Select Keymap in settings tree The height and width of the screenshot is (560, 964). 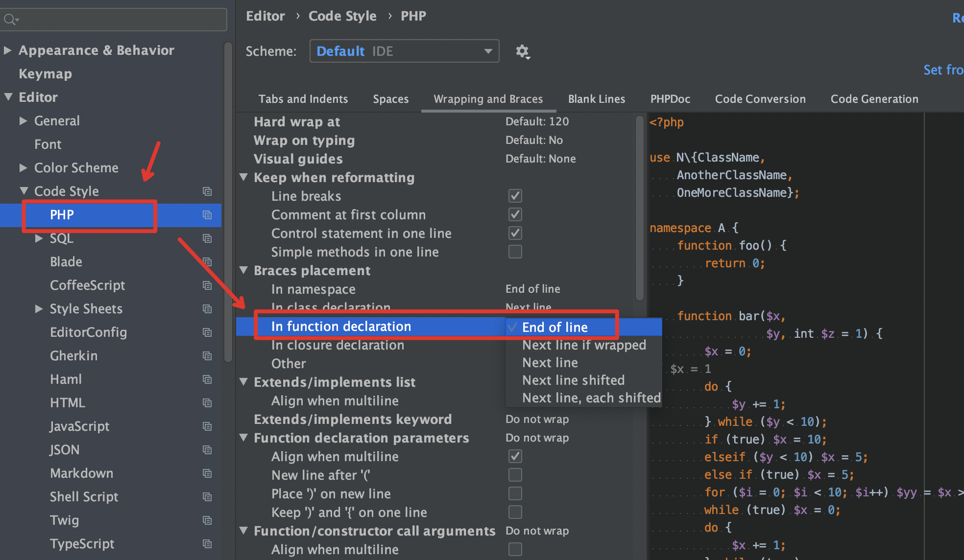(45, 74)
